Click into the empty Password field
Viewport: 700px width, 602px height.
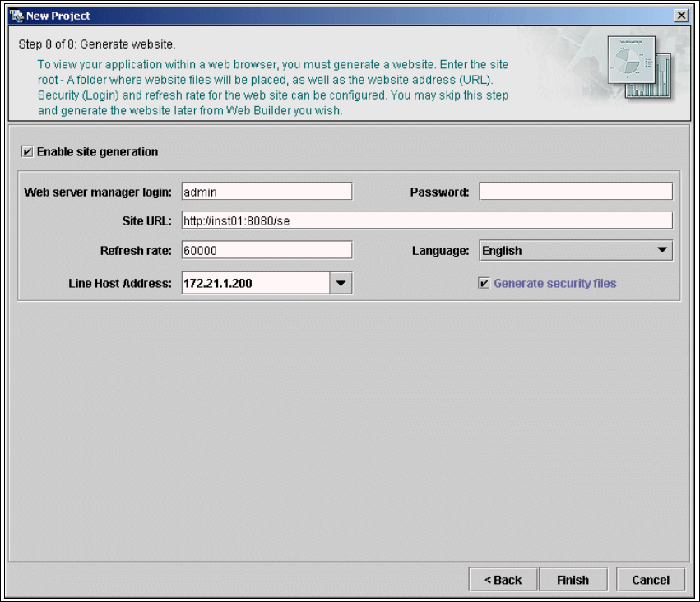point(576,192)
